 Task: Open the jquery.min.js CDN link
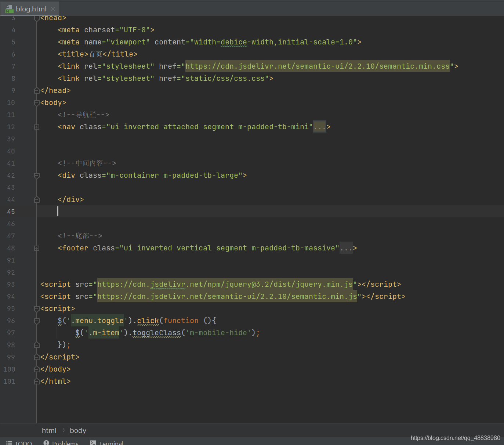click(225, 284)
